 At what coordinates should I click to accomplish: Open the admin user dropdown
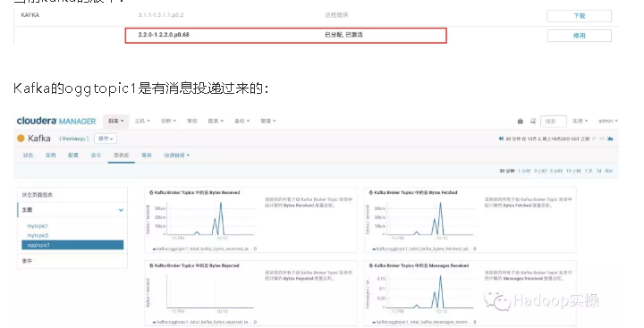(608, 122)
